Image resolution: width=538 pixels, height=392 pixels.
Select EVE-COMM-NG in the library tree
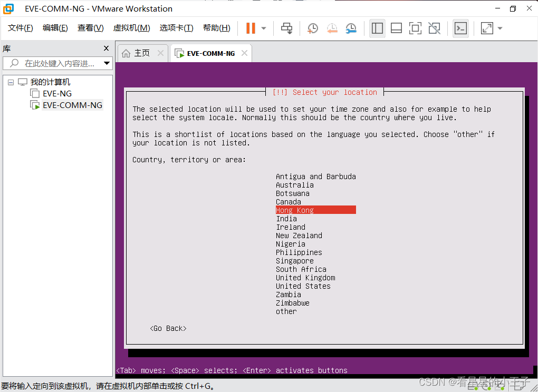(x=72, y=105)
